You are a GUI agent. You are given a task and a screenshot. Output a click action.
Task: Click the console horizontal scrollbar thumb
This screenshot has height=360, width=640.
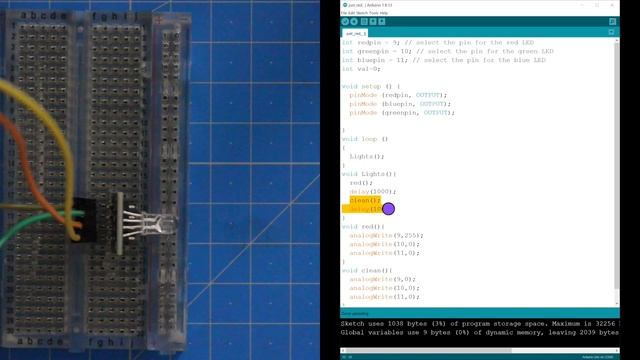429,351
